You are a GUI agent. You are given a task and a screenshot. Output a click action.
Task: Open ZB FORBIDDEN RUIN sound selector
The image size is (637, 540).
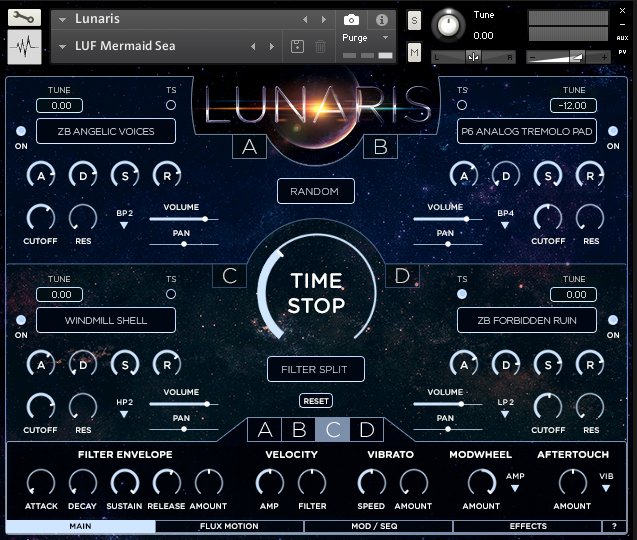(527, 320)
